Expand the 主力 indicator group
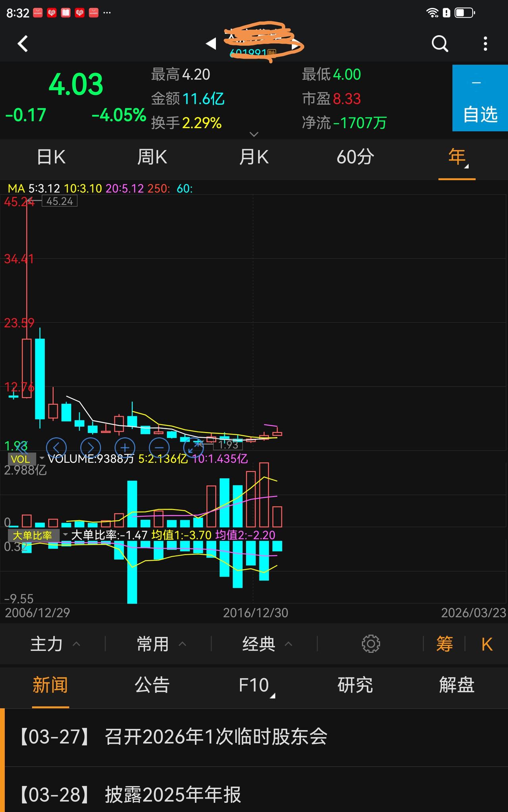 pyautogui.click(x=55, y=644)
